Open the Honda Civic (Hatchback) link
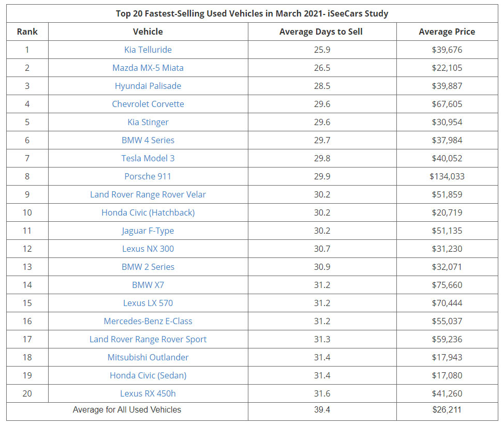Image resolution: width=504 pixels, height=426 pixels. (148, 212)
